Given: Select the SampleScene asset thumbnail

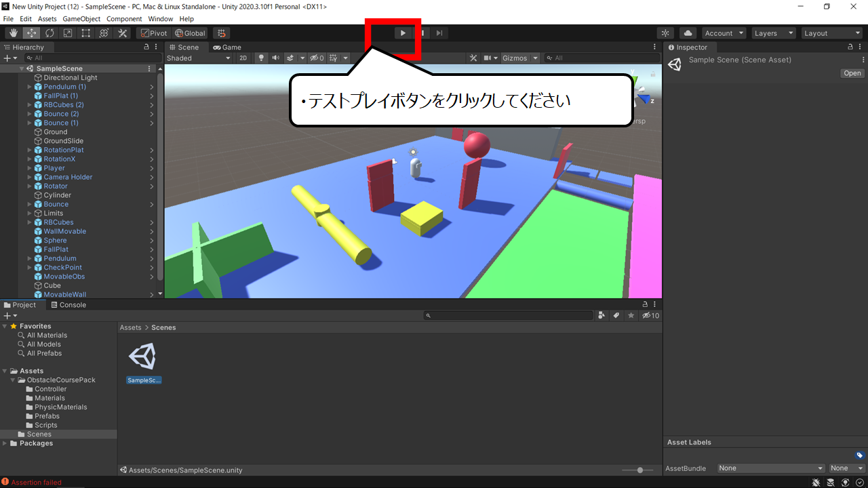Looking at the screenshot, I should coord(143,357).
